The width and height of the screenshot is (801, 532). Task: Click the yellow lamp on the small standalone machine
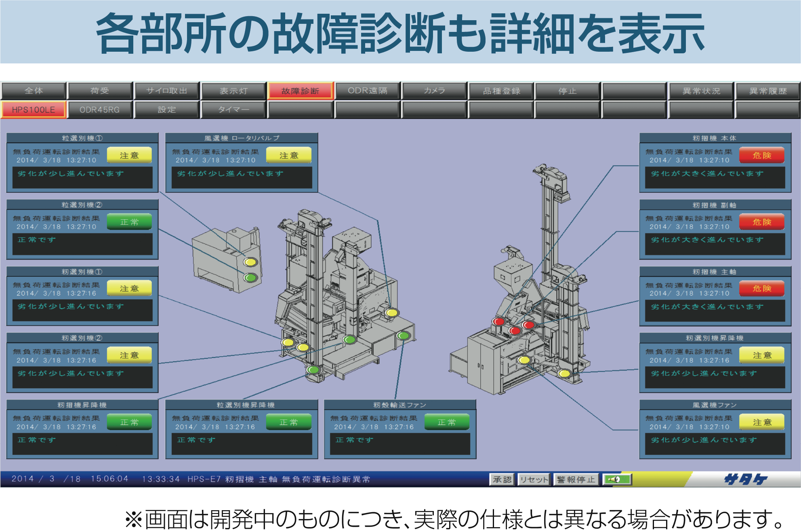[250, 262]
